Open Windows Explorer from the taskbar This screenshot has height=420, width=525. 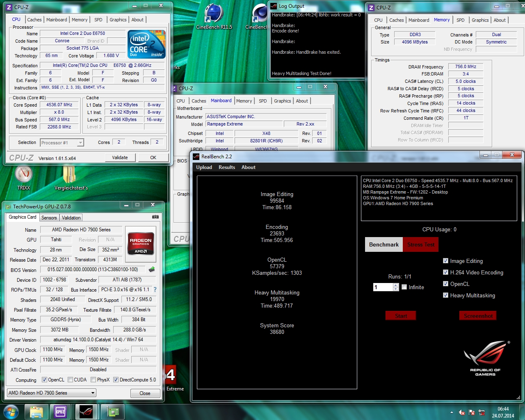pyautogui.click(x=36, y=412)
